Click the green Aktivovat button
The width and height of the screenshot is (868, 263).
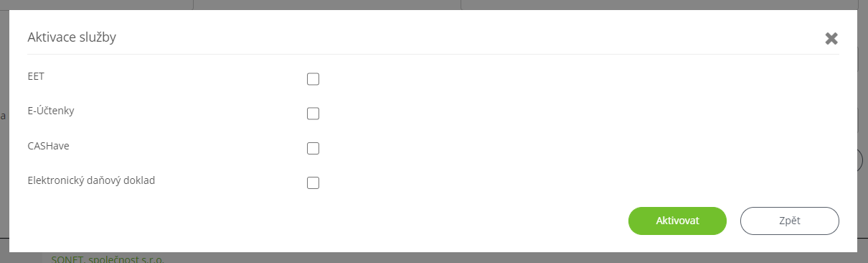tap(677, 221)
